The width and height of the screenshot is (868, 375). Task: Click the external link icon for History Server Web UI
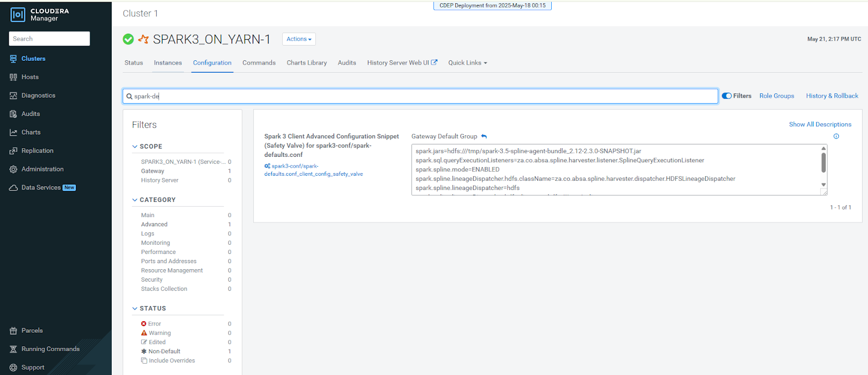(434, 62)
